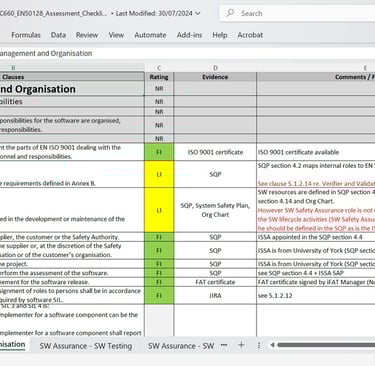The image size is (375, 366).
Task: Open the Data ribbon tab
Action: pos(58,35)
